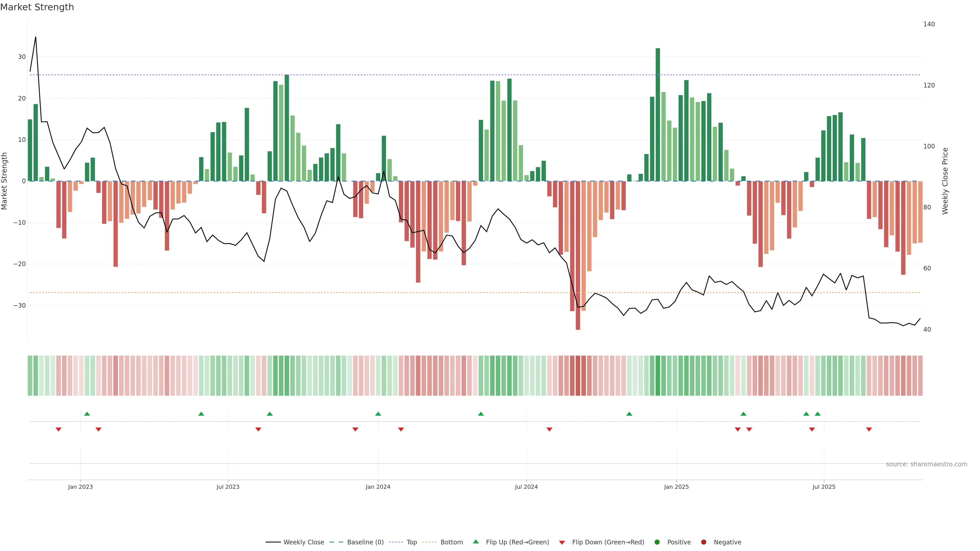Click the Jul 2024 x-axis label
Viewport: 980px width, 551px height.
click(526, 487)
